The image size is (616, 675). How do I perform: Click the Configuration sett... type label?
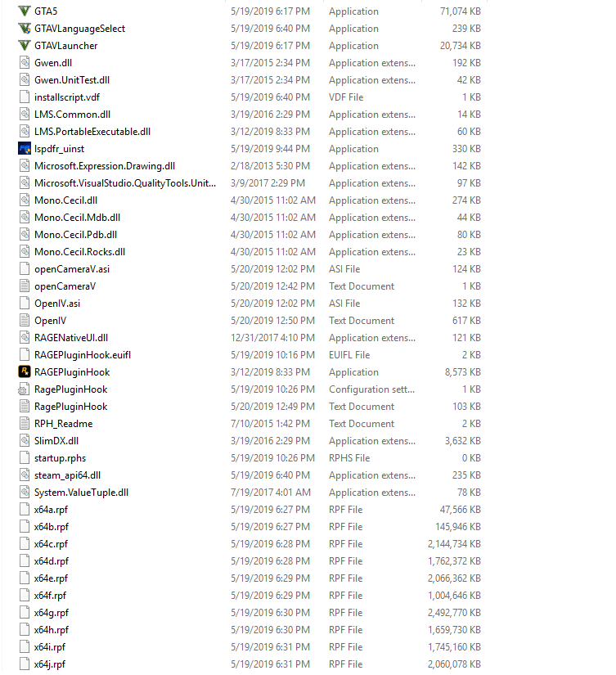(372, 389)
